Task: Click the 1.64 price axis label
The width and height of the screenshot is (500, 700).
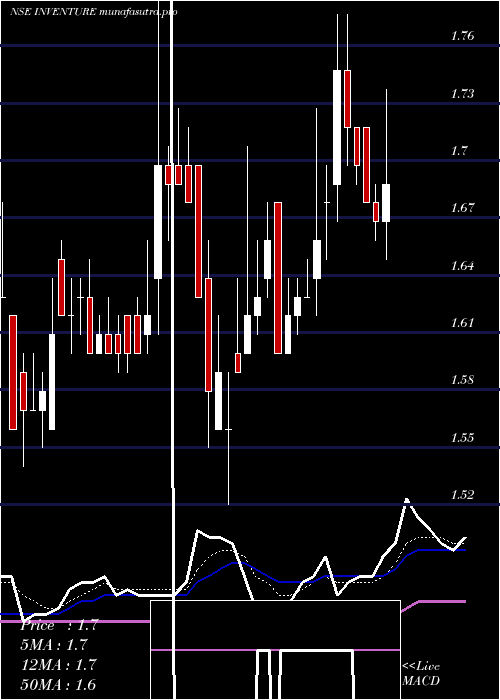Action: (462, 265)
